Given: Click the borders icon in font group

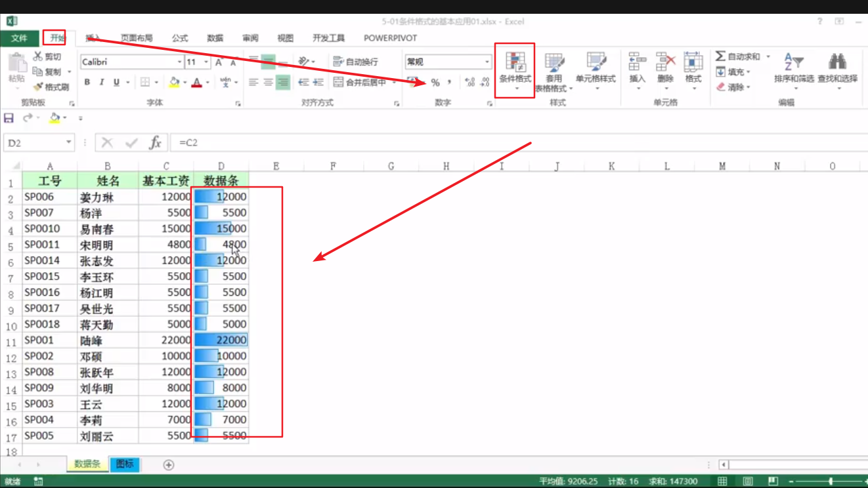Looking at the screenshot, I should [145, 83].
